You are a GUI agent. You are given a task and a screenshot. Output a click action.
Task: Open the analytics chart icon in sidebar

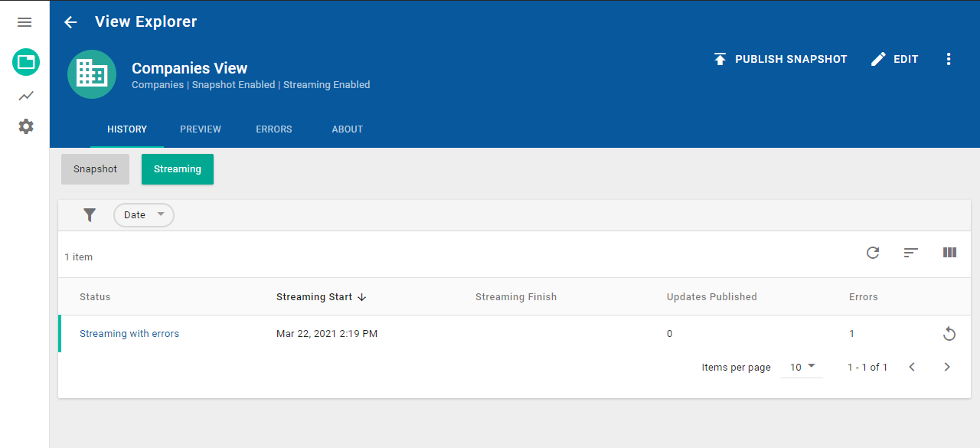[x=26, y=96]
